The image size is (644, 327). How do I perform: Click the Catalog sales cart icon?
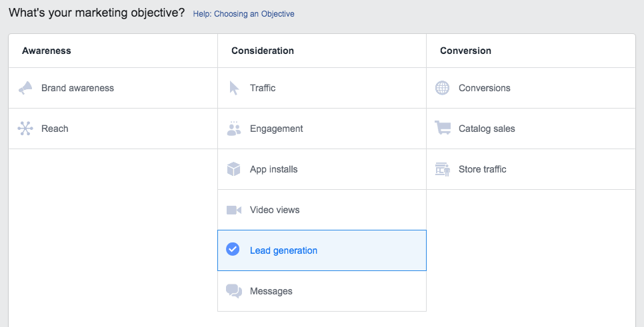(442, 129)
